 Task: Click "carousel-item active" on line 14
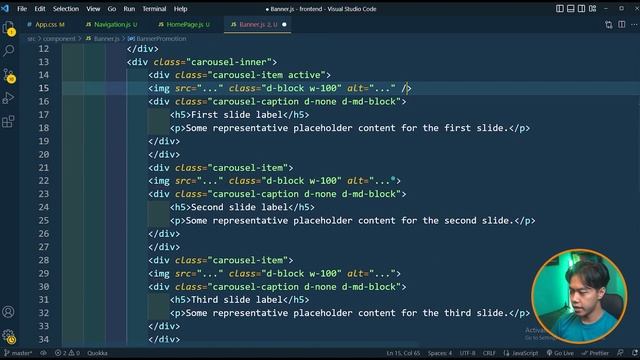click(267, 75)
